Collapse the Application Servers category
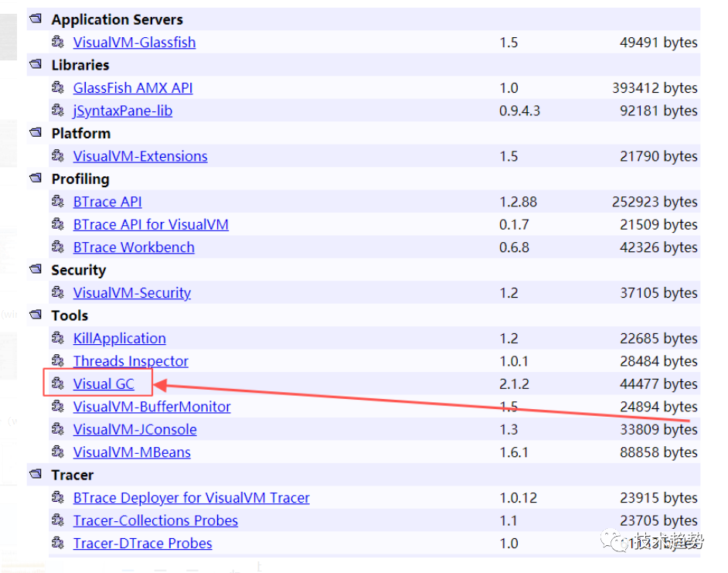 click(x=36, y=19)
